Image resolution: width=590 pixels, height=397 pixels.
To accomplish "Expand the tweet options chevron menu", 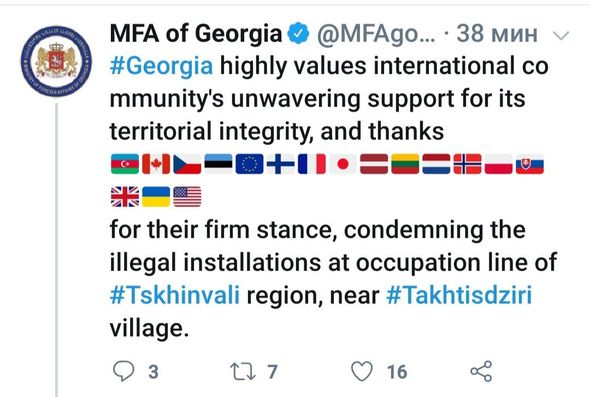I will point(561,35).
